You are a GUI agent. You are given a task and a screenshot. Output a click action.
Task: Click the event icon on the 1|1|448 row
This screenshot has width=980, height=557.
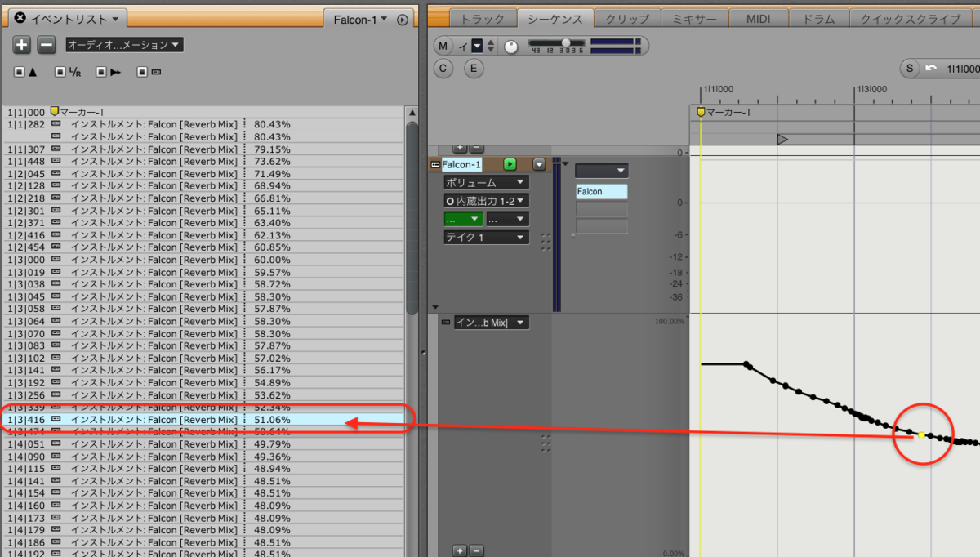click(x=56, y=162)
